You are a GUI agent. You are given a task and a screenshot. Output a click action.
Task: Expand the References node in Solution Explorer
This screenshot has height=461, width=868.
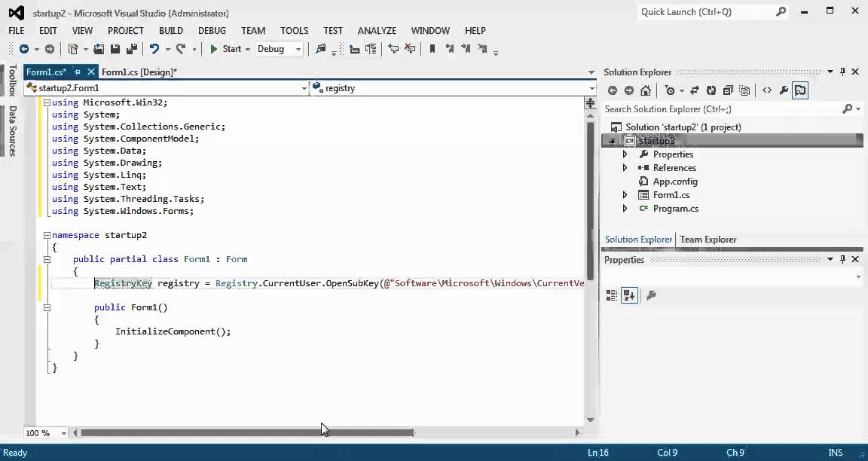point(625,168)
